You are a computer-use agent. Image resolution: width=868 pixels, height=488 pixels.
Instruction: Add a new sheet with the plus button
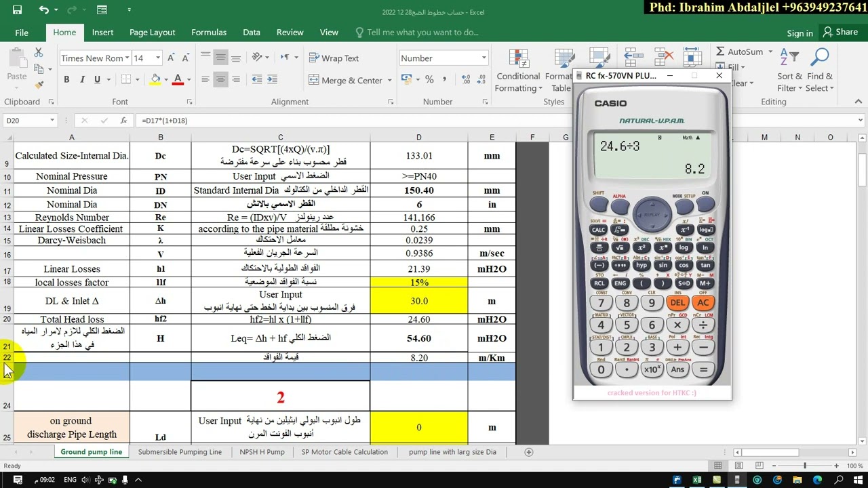[x=529, y=452]
